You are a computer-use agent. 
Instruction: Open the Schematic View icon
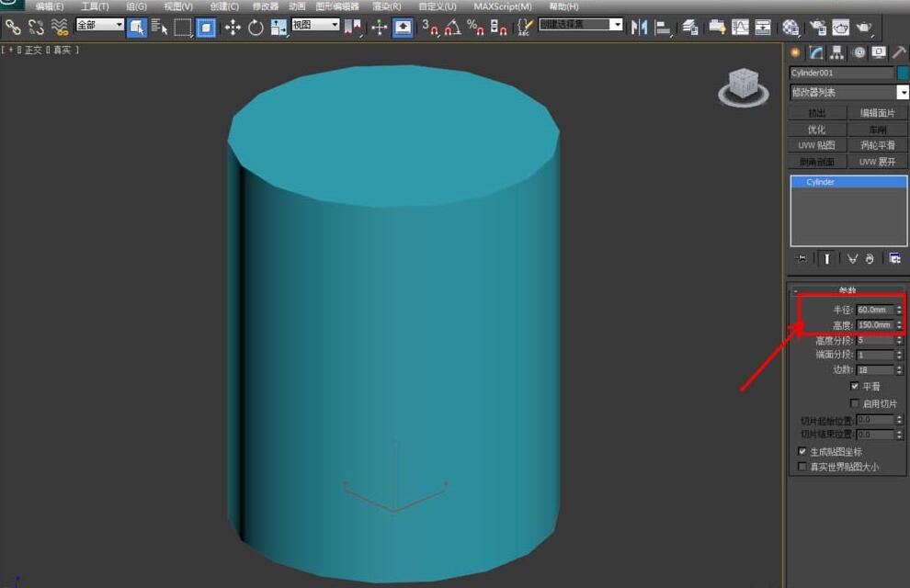point(763,28)
